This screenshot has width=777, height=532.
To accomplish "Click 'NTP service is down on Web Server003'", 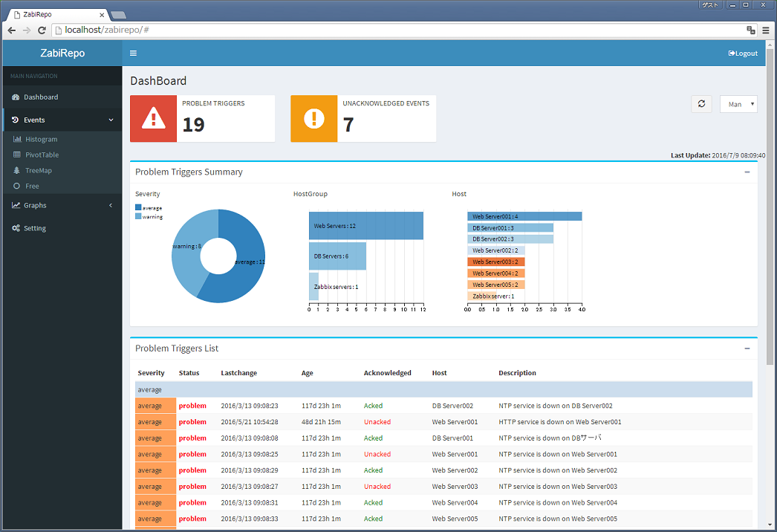I will coord(558,487).
